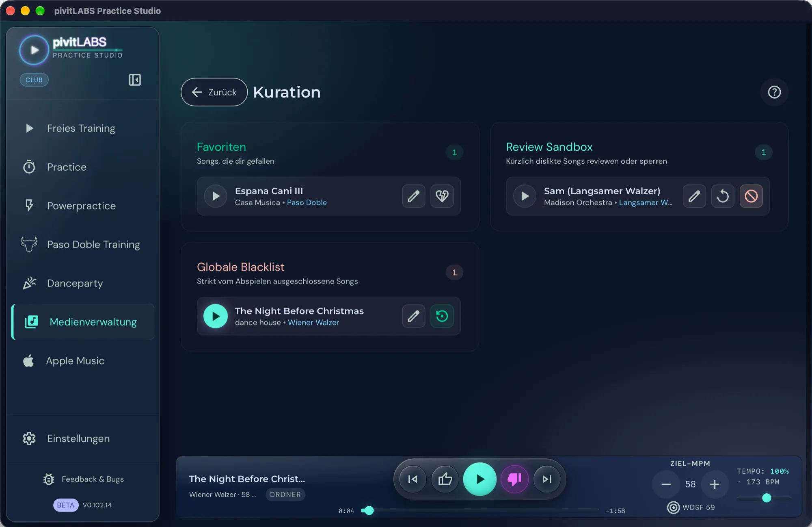812x527 pixels.
Task: Click the playback progress slider handle
Action: 368,510
